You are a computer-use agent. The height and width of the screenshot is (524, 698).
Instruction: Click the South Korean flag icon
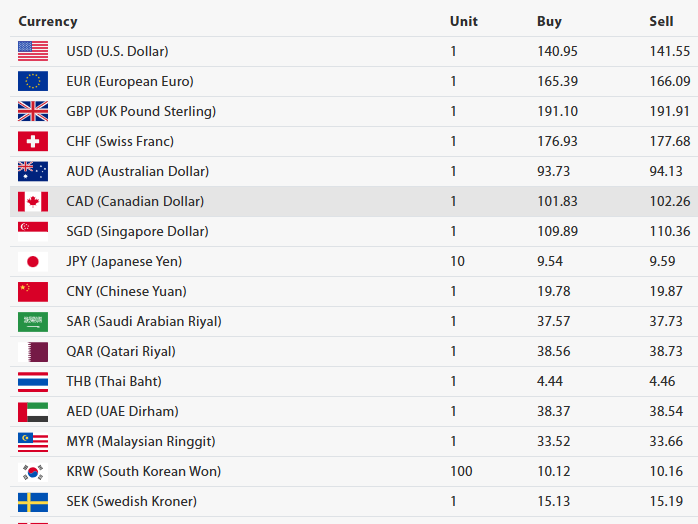32,471
